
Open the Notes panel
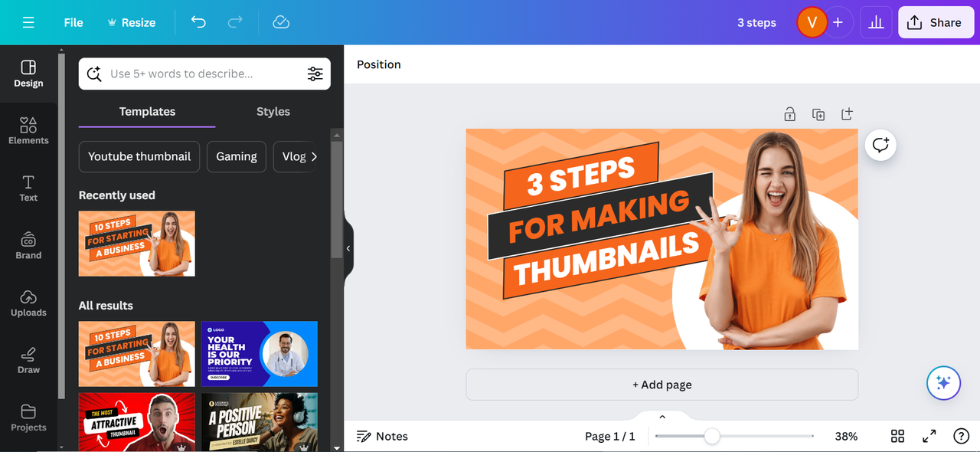(383, 436)
